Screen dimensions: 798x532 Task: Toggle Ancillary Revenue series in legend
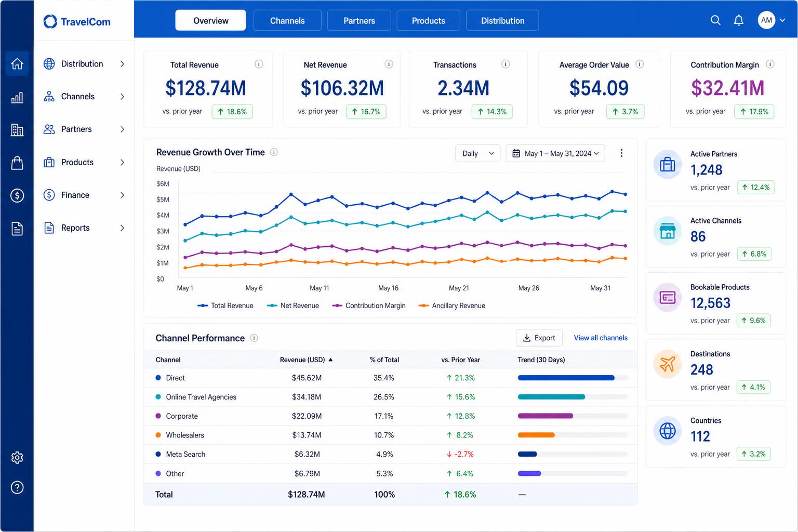[452, 305]
